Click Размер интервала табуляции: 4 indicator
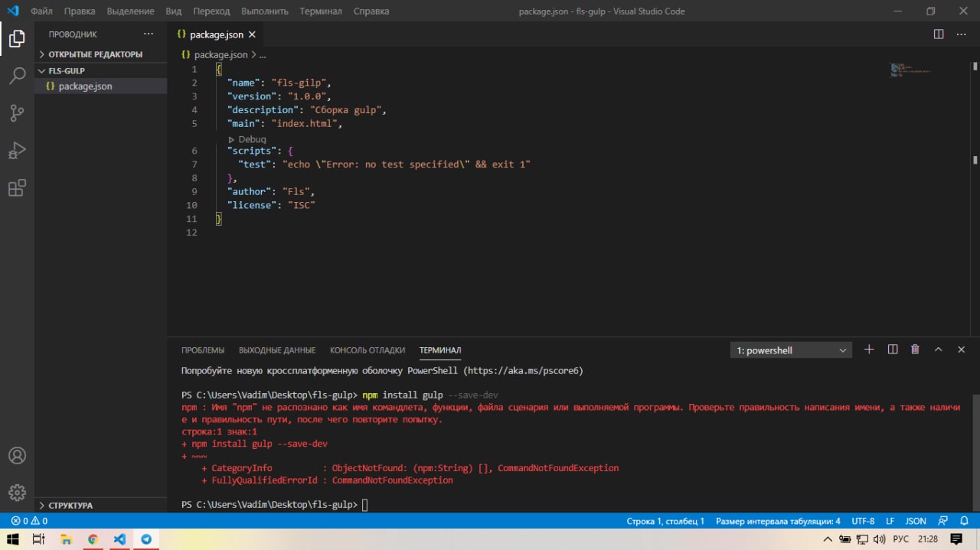The image size is (980, 550). tap(778, 521)
